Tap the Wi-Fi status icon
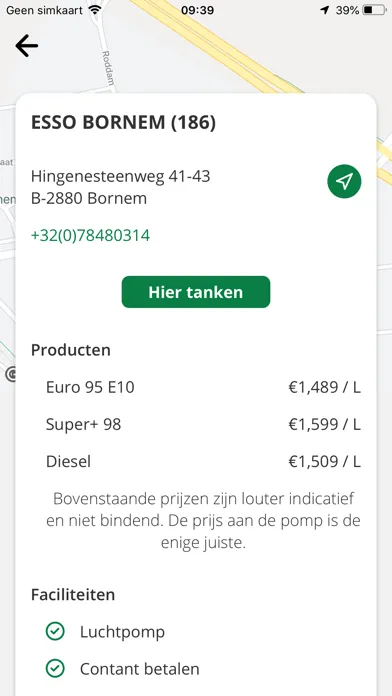The height and width of the screenshot is (696, 392). click(x=95, y=10)
